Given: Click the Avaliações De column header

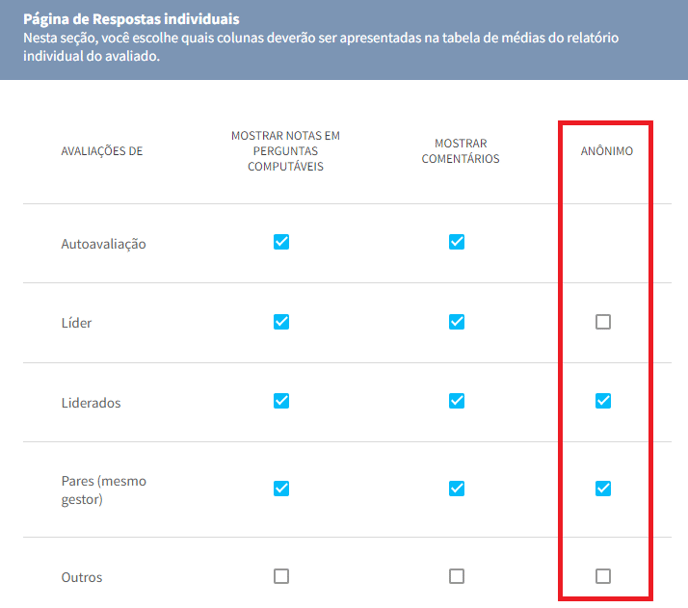Looking at the screenshot, I should click(x=102, y=151).
